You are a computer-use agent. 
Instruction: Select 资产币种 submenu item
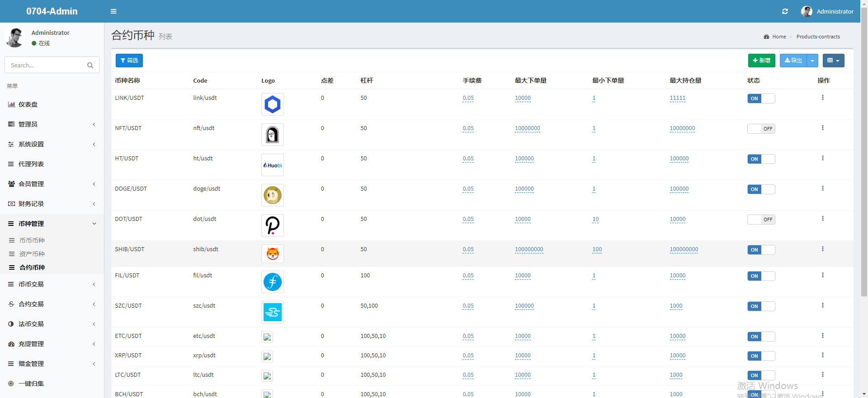(52, 254)
